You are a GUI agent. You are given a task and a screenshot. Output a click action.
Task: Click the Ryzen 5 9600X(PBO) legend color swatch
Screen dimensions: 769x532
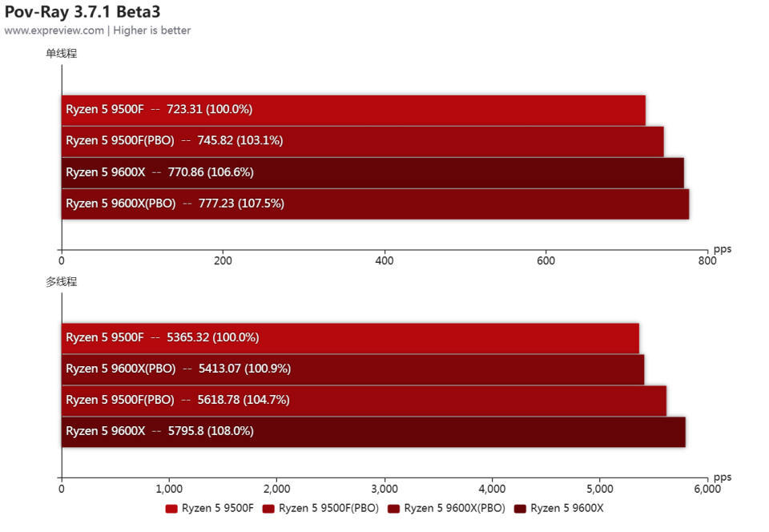(393, 509)
